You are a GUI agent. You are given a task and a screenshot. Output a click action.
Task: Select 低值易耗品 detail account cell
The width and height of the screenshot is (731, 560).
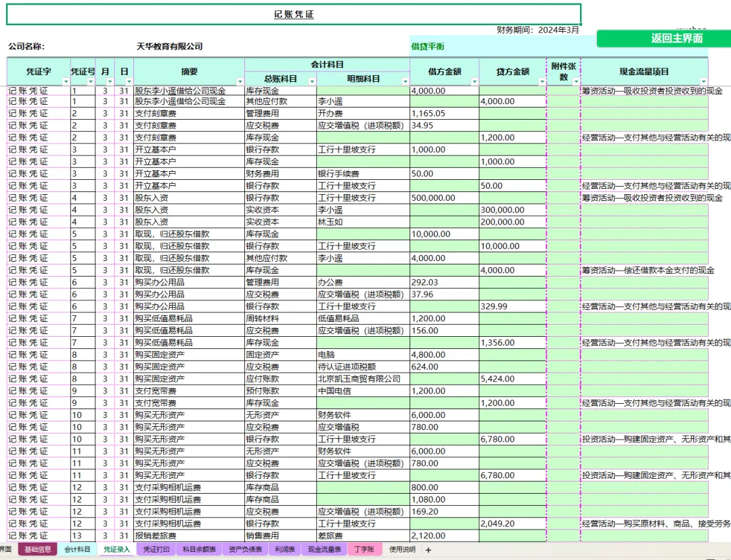click(363, 319)
